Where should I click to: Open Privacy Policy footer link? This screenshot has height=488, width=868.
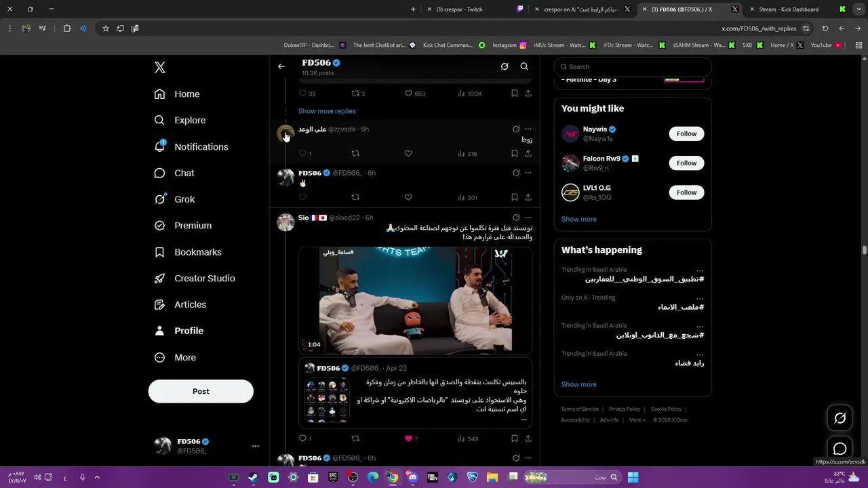click(x=625, y=409)
